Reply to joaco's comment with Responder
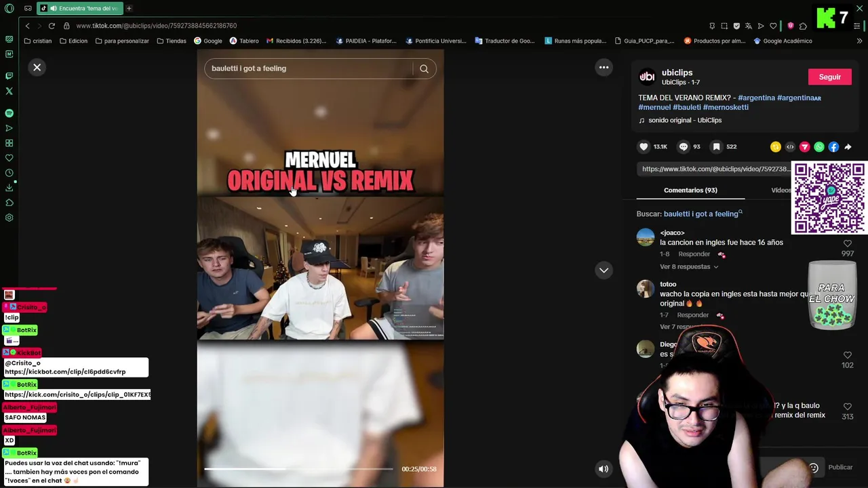 tap(694, 254)
